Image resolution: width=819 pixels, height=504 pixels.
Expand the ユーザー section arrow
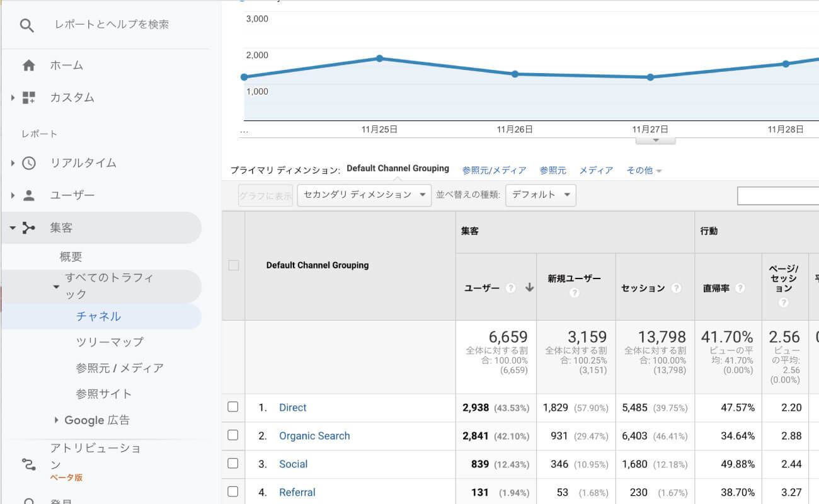coord(12,195)
